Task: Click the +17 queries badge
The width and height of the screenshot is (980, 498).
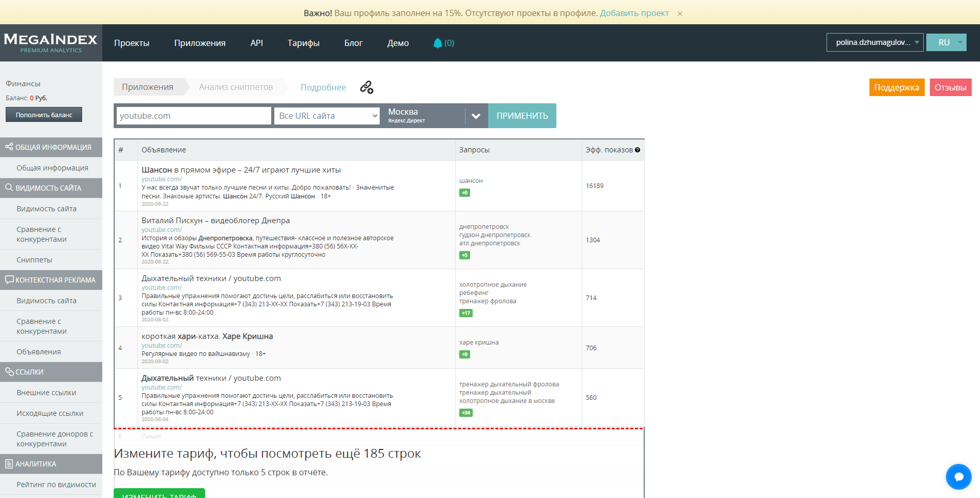Action: click(466, 313)
